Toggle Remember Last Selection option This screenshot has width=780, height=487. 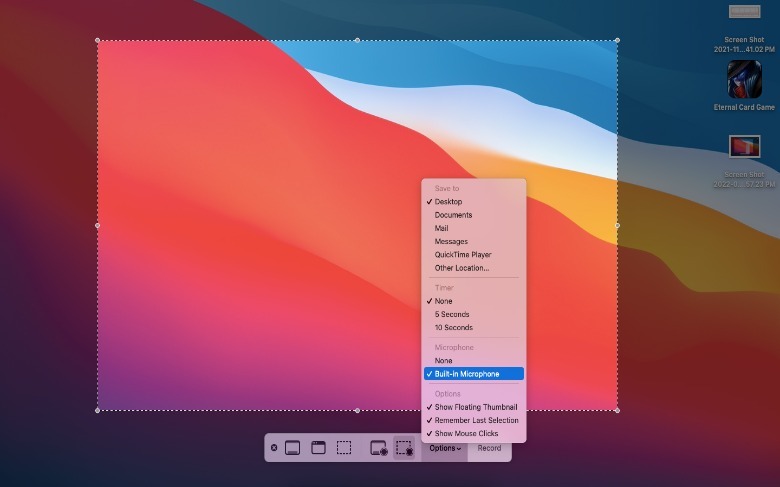[476, 420]
